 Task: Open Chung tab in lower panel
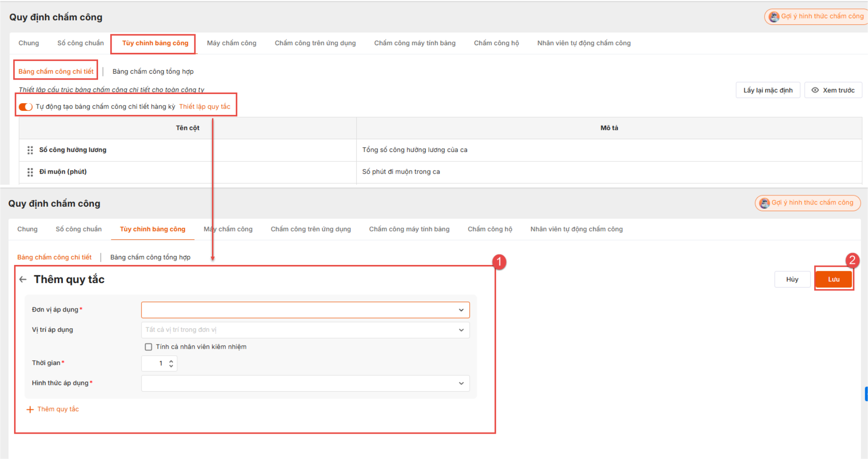28,229
